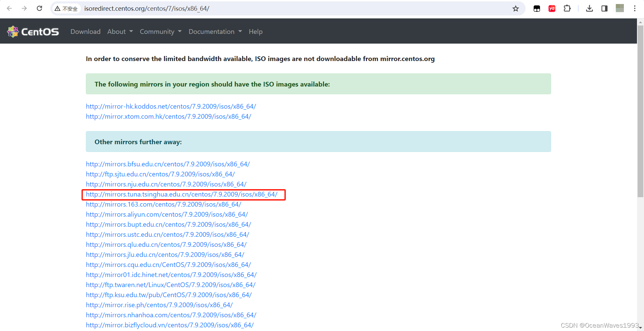Click the CentOS logo
Image resolution: width=644 pixels, height=331 pixels.
pyautogui.click(x=33, y=32)
